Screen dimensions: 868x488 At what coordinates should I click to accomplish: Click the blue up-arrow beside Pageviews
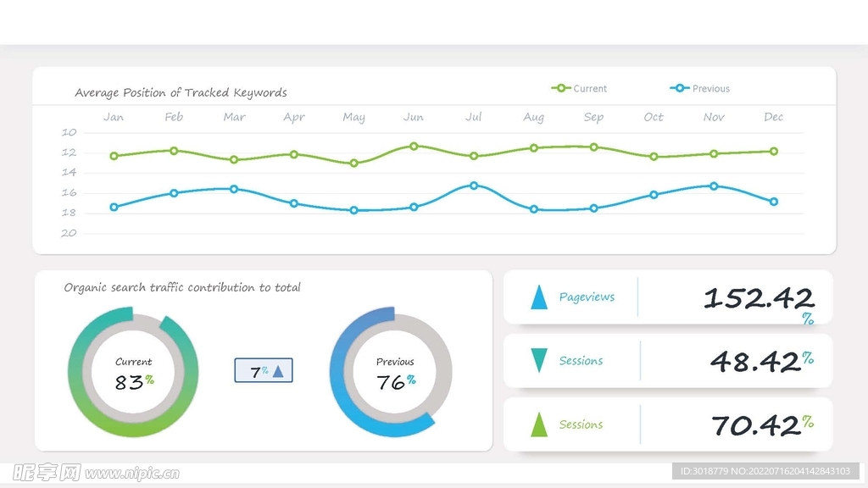coord(538,297)
